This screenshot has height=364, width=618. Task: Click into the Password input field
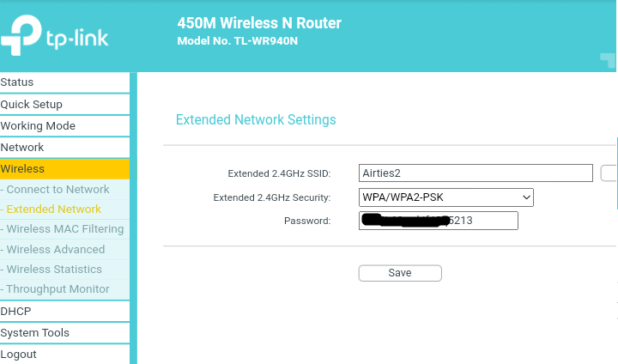439,221
